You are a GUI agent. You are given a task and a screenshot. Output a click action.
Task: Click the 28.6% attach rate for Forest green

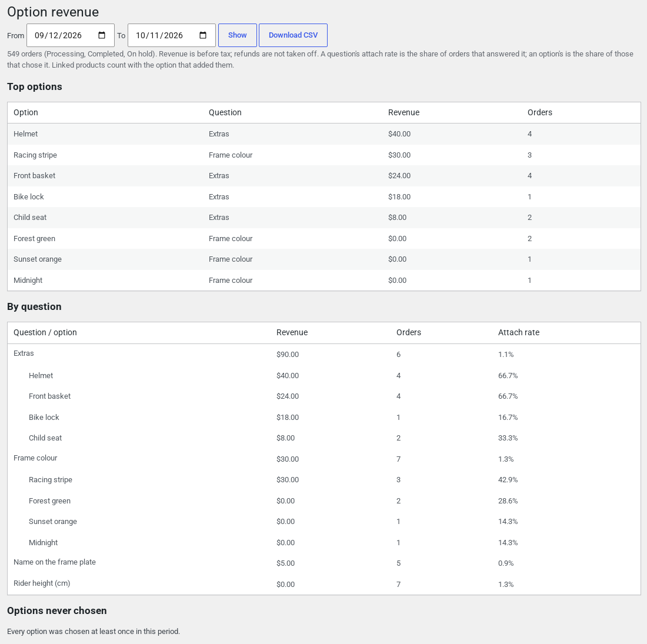tap(508, 501)
